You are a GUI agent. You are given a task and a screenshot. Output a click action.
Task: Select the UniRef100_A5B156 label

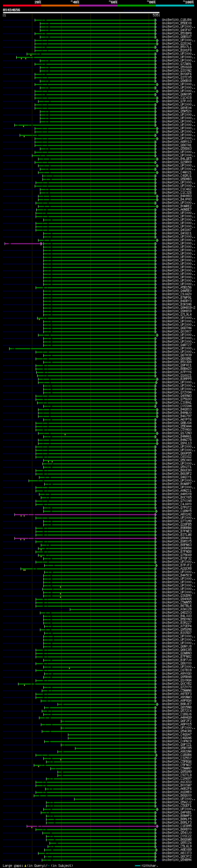(x=177, y=287)
